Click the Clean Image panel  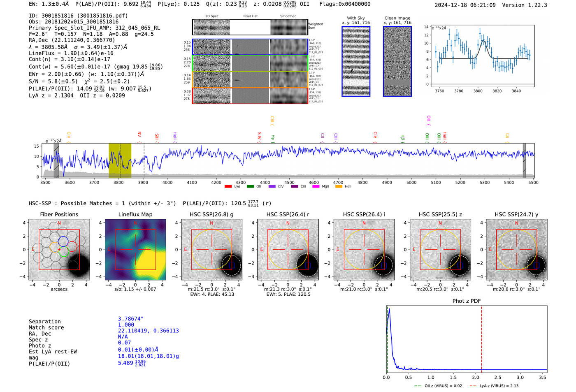pyautogui.click(x=397, y=61)
